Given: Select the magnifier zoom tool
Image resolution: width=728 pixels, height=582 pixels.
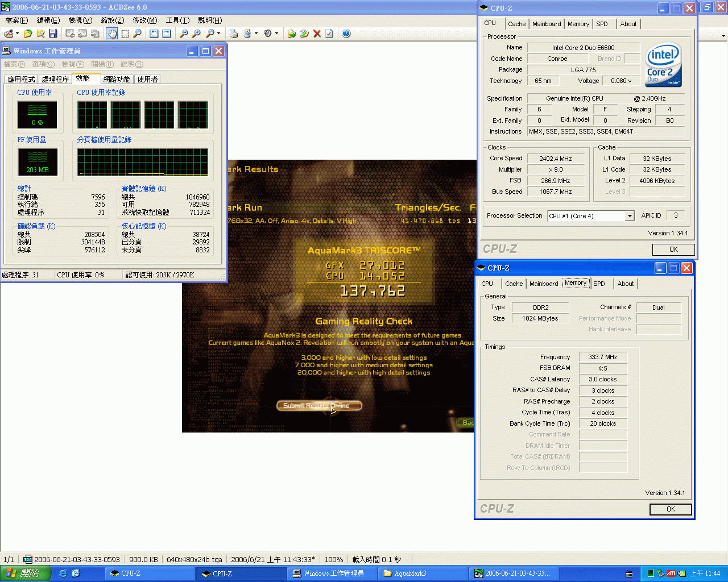Looking at the screenshot, I should point(137,34).
